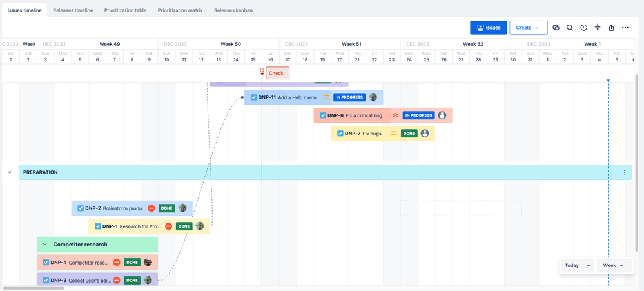Open issue key DNP-8

[x=336, y=115]
